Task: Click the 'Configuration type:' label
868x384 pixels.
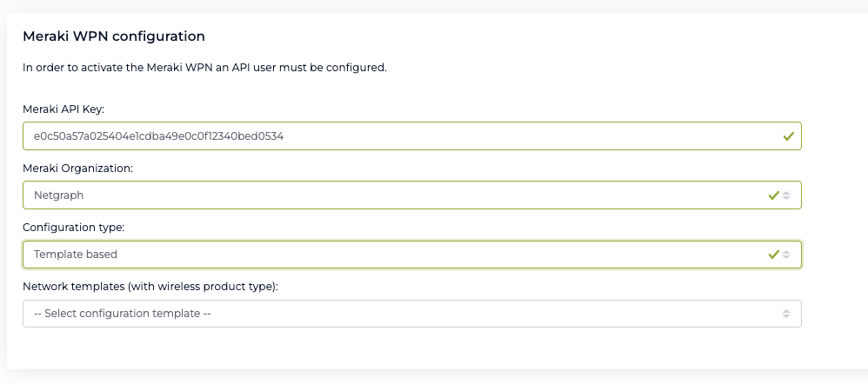Action: click(74, 227)
